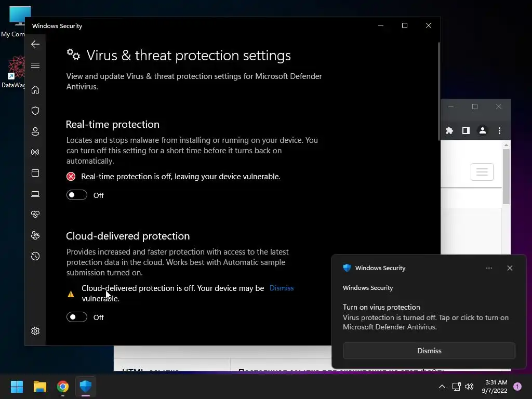Open Protection history clock icon
Image resolution: width=532 pixels, height=399 pixels.
click(35, 256)
